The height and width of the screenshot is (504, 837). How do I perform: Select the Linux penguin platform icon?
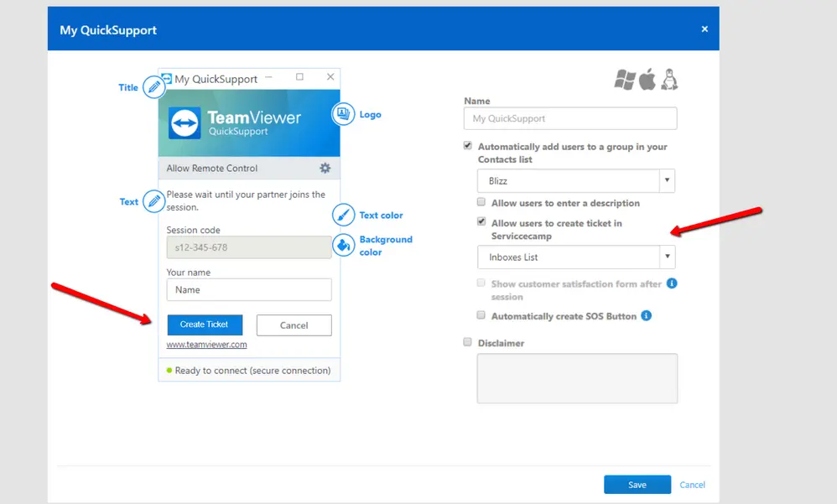pyautogui.click(x=669, y=79)
